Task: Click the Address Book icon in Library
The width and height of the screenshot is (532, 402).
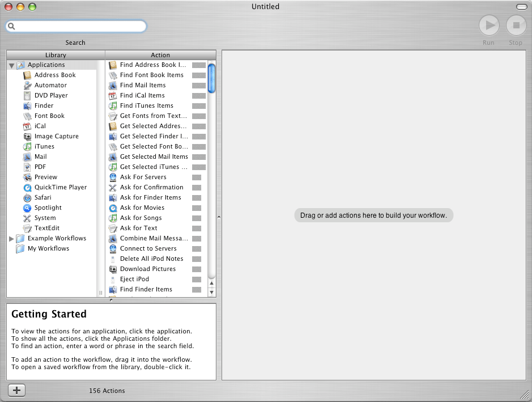Action: (27, 75)
